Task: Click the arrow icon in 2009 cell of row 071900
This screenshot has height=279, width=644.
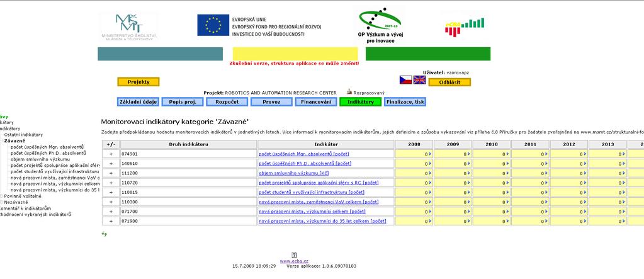Action: pos(468,220)
